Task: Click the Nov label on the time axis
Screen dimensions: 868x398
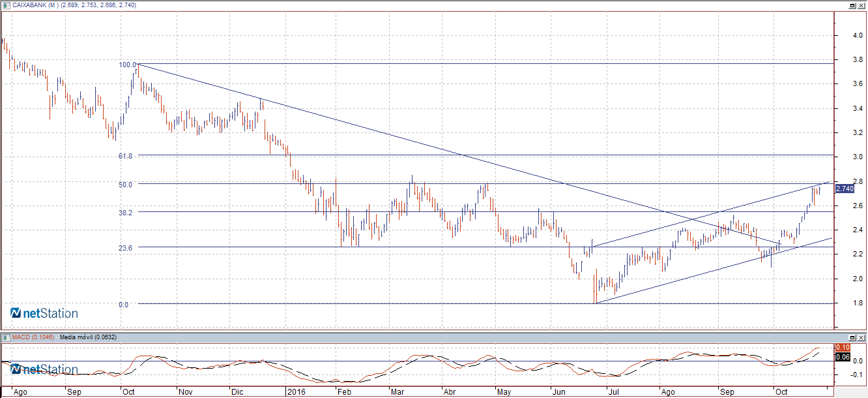Action: tap(186, 393)
